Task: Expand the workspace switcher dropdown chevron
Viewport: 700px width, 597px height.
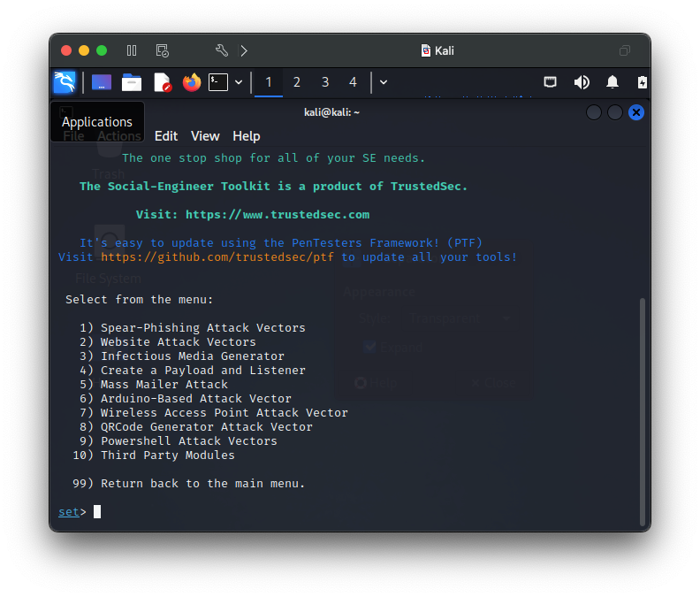Action: [384, 82]
